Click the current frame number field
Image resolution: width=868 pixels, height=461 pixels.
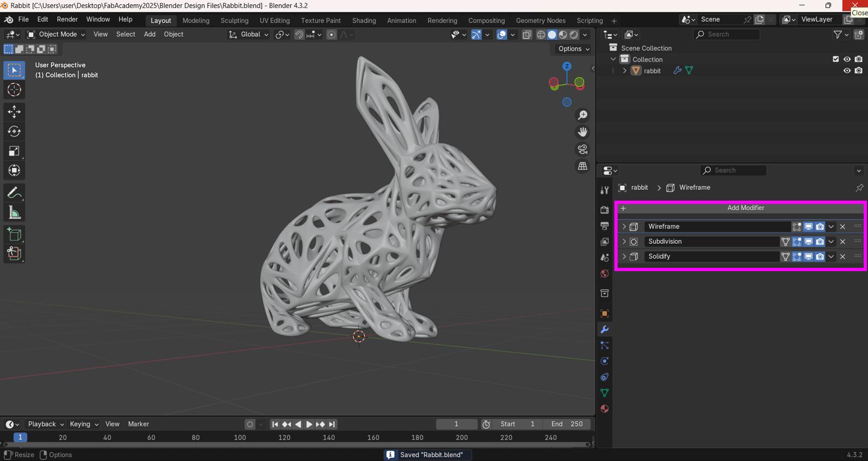456,424
